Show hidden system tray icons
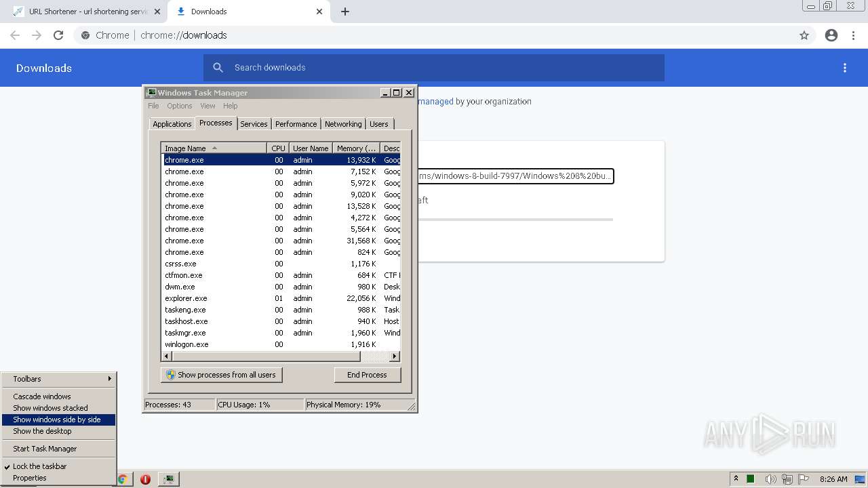Image resolution: width=868 pixels, height=488 pixels. [x=736, y=479]
